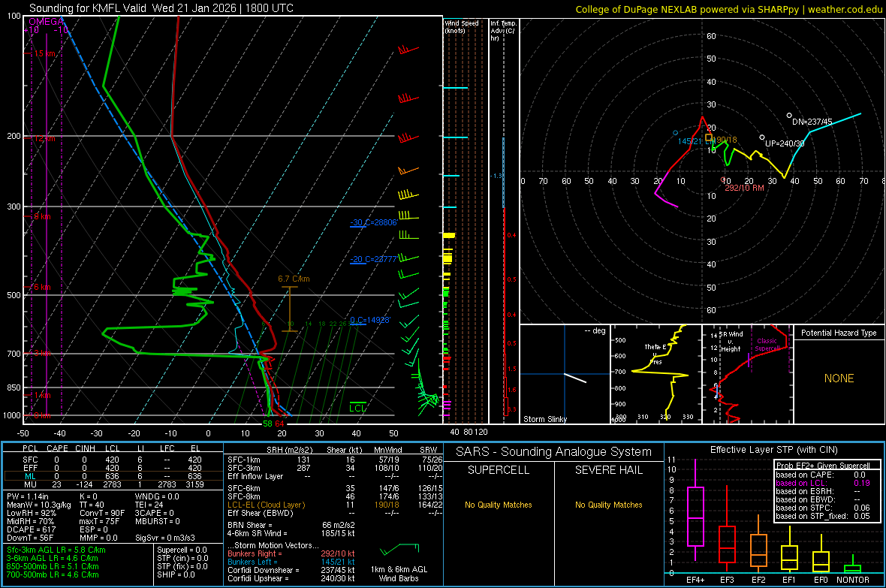Image resolution: width=886 pixels, height=588 pixels.
Task: Select the highlighted ML parcel row
Action: coord(113,476)
